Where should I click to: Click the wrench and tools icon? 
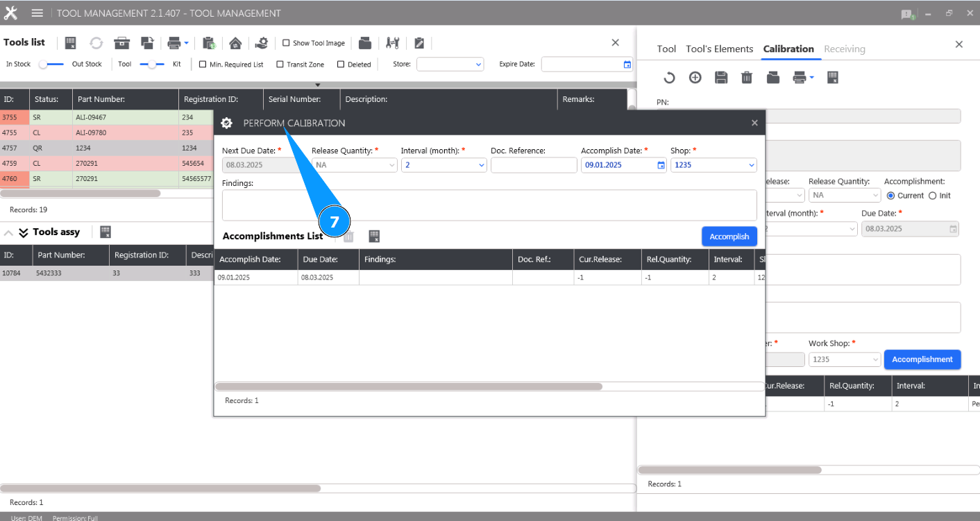coord(393,43)
